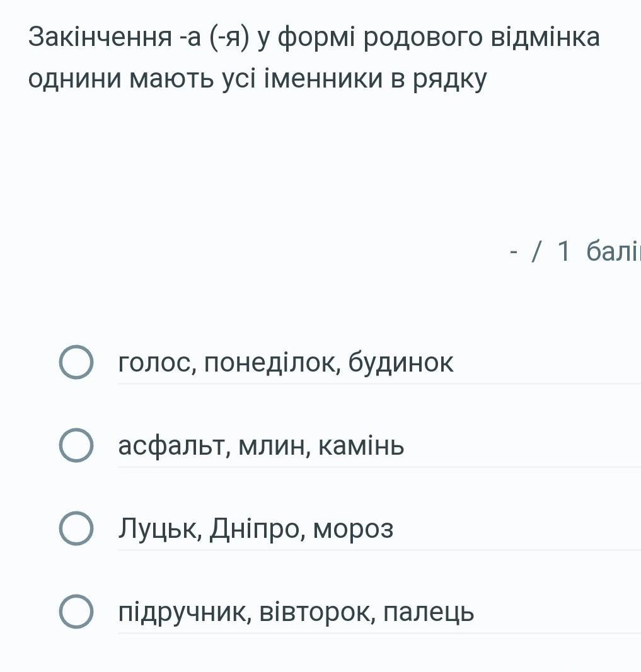Screen dimensions: 641x672
Task: Click the word "підручник" in the fourth option
Action: (x=182, y=612)
